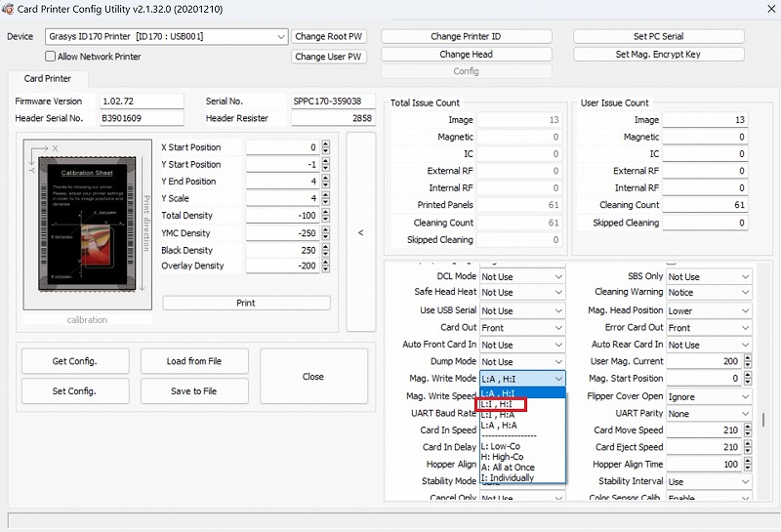Click the app icon in title bar
Viewport: 781px width, 532px height.
8,9
